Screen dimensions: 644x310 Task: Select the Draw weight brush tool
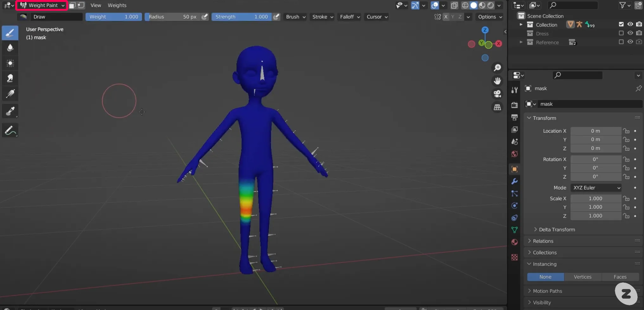click(10, 33)
